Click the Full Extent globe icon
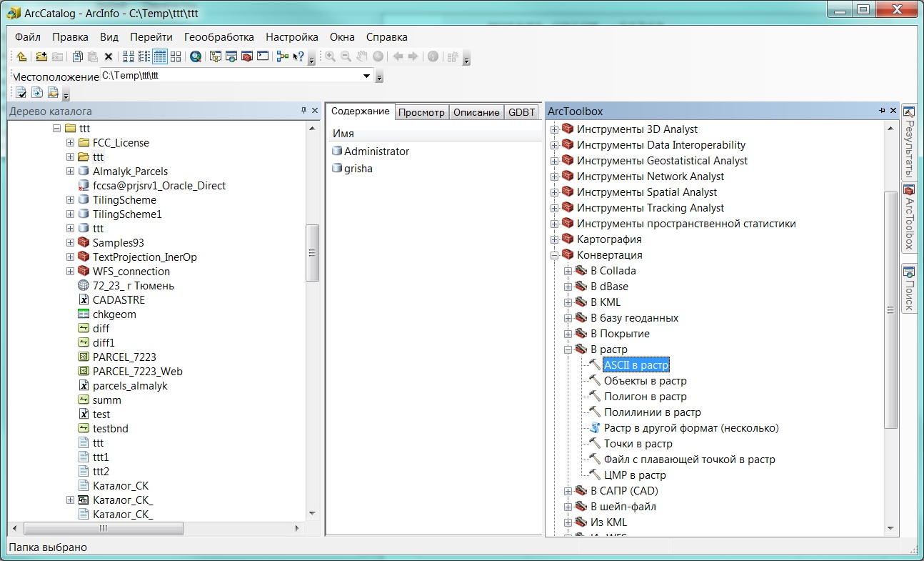Image resolution: width=924 pixels, height=561 pixels. pyautogui.click(x=378, y=56)
